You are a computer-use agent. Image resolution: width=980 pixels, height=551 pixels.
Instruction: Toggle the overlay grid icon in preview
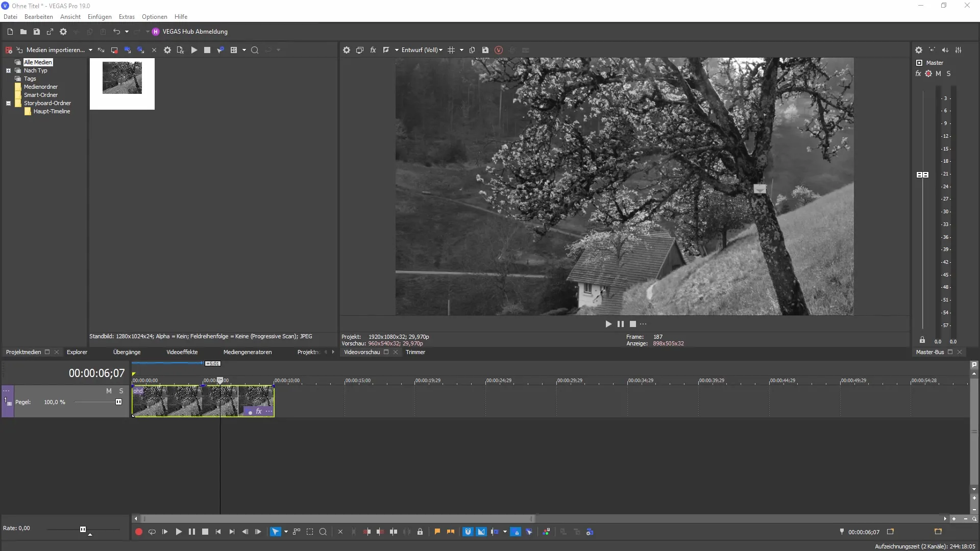click(451, 50)
